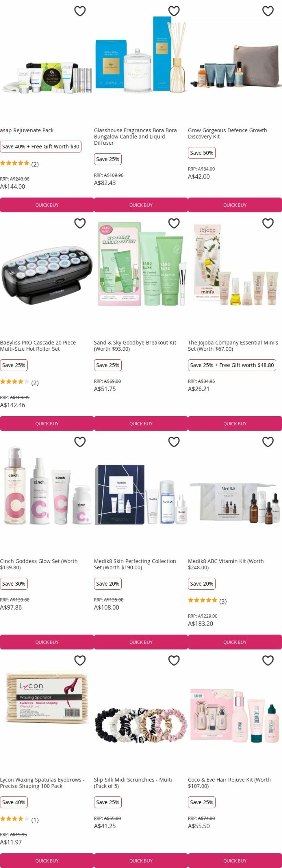Click Save 25% + Free Gift Jojoba badge
282x868 pixels.
click(232, 365)
